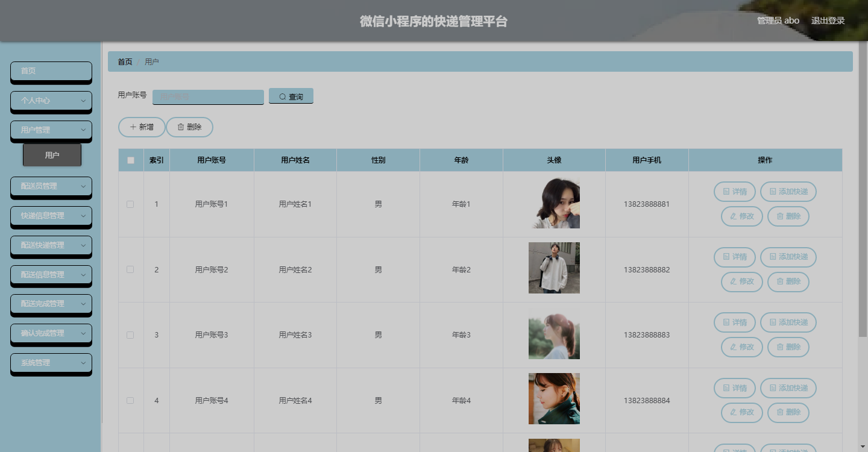Screen dimensions: 868x452
Task: Click 添加快递 icon for 用户账号4
Action: click(773, 388)
